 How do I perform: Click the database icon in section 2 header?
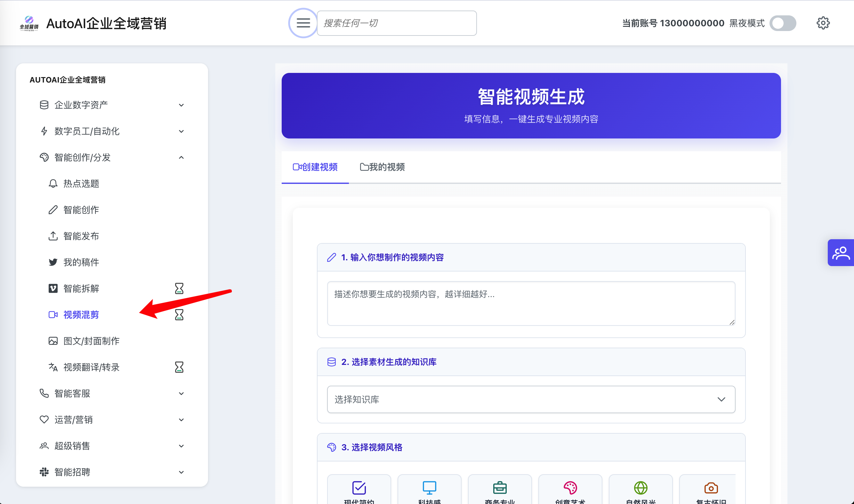(x=331, y=362)
